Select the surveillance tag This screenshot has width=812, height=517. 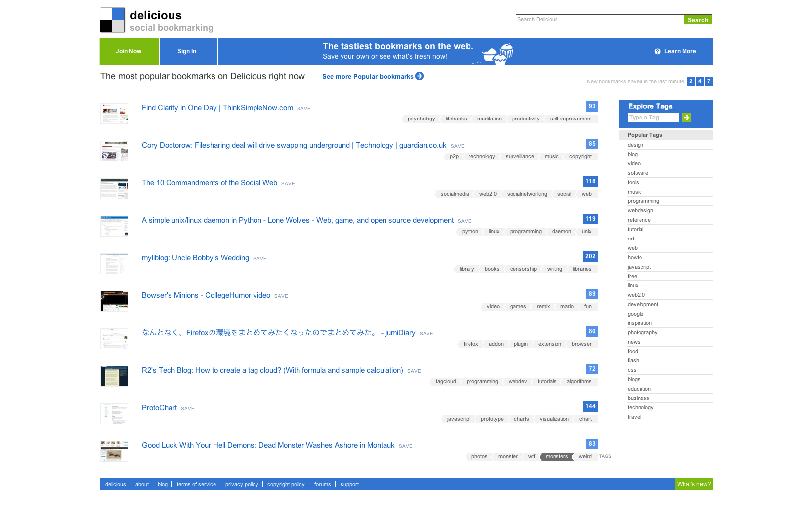coord(519,157)
